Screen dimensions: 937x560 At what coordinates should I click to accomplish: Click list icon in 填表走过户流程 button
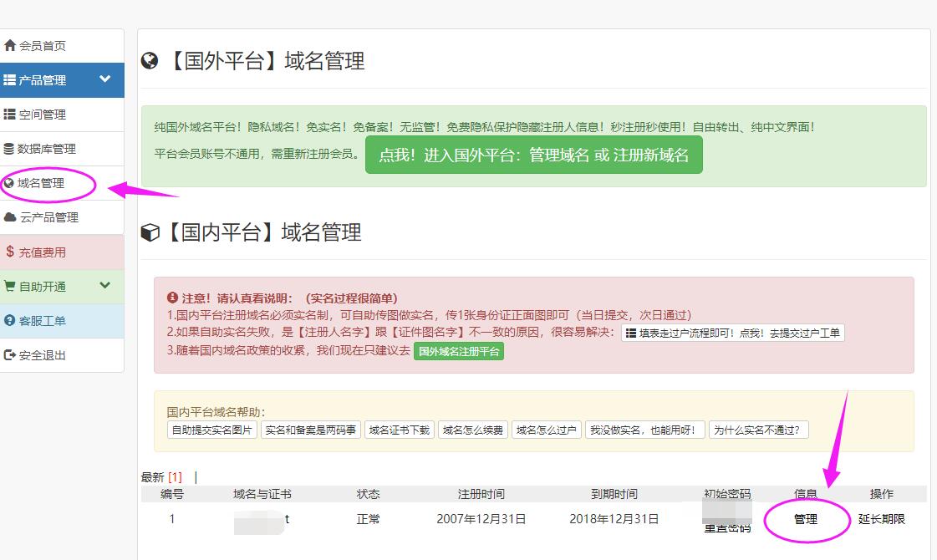(630, 333)
